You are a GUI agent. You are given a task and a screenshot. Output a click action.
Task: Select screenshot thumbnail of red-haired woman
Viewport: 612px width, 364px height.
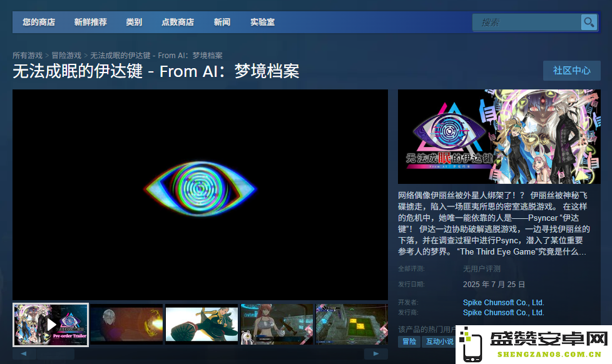[277, 324]
